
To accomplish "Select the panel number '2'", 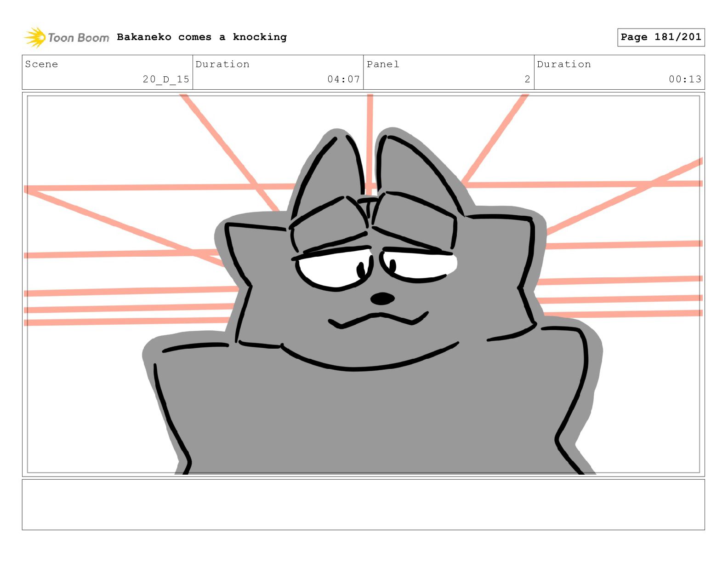I will tap(527, 79).
